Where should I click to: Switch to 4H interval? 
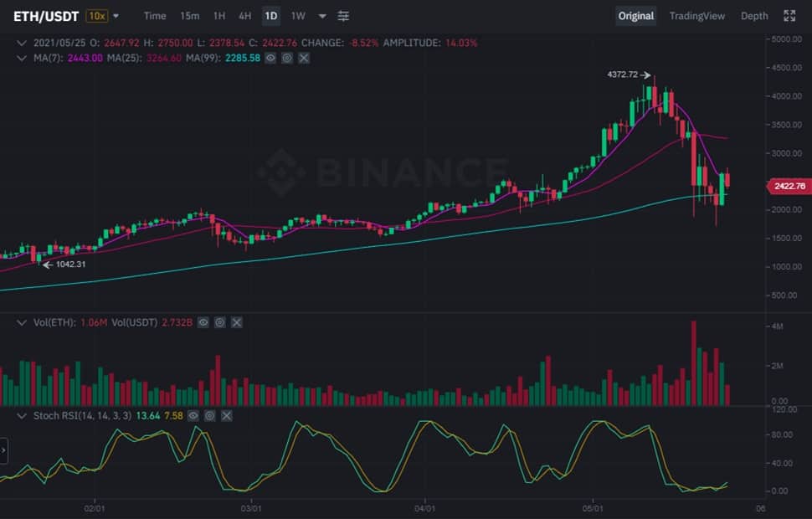[245, 16]
